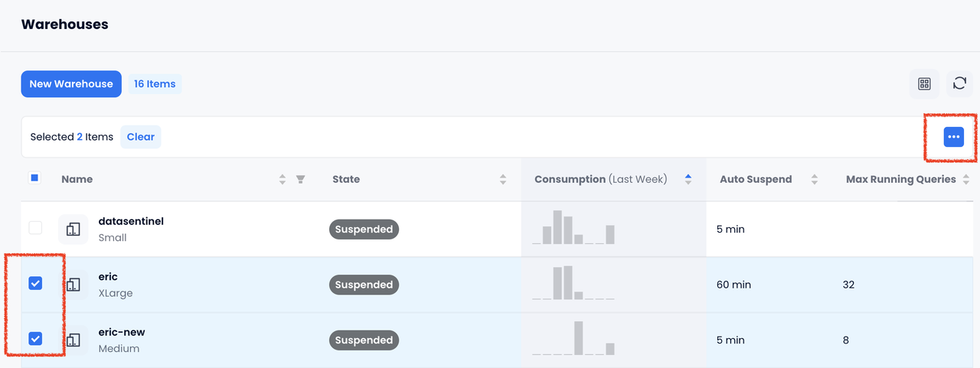This screenshot has height=368, width=980.
Task: Sort by Max Running Queries arrows
Action: (x=966, y=180)
